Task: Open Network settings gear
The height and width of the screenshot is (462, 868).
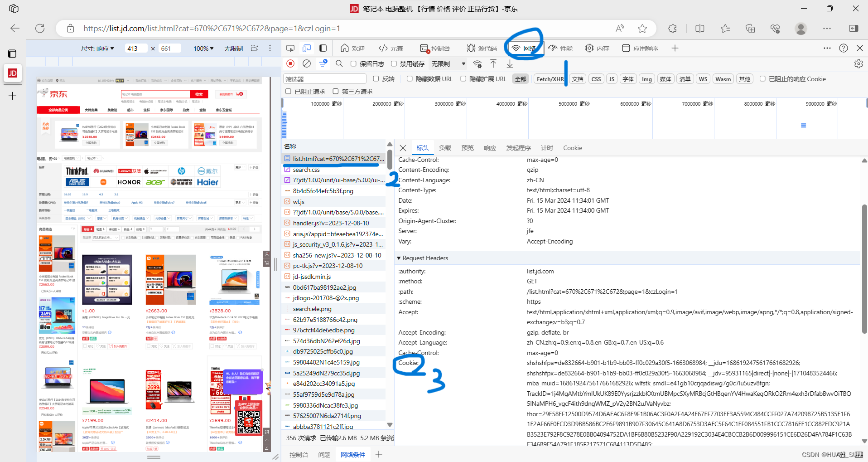Action: point(858,64)
